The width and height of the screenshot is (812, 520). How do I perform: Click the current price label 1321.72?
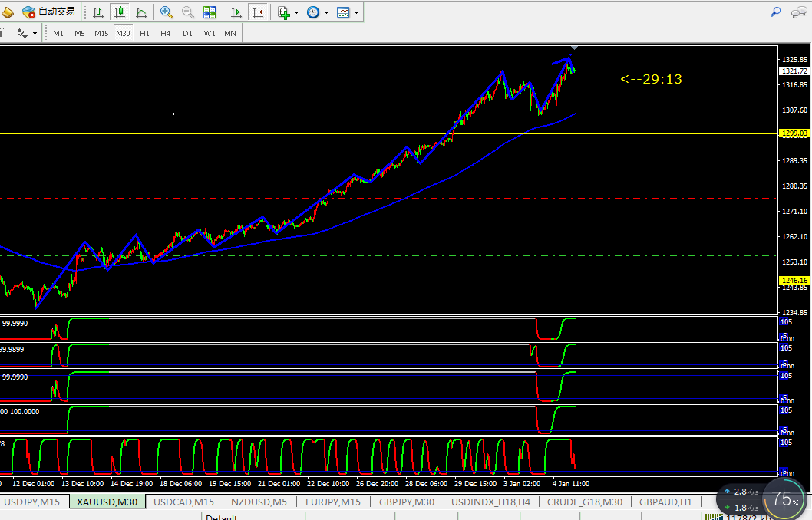tap(794, 71)
